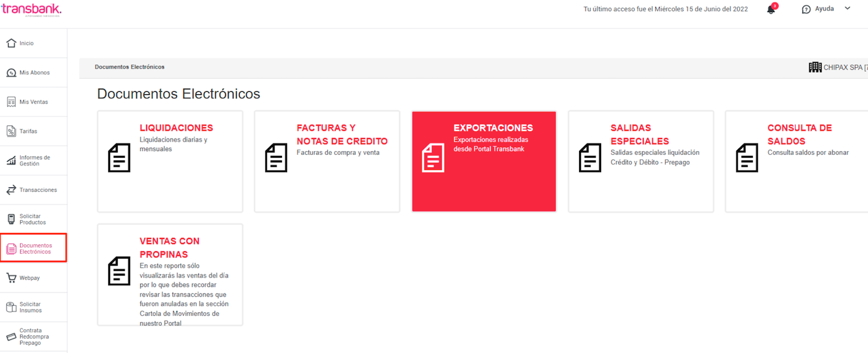
Task: Click the CHIPAX SPA company building icon
Action: pos(815,67)
